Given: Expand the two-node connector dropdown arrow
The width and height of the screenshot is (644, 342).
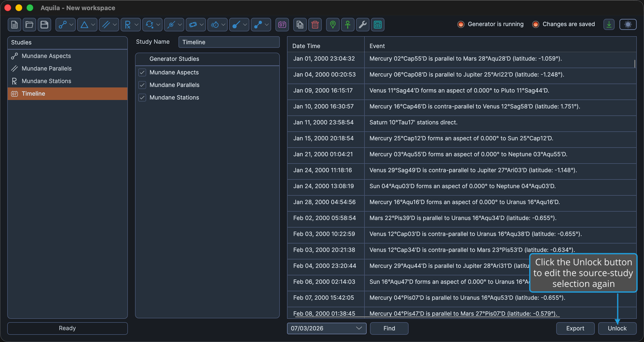Looking at the screenshot, I should coord(267,25).
